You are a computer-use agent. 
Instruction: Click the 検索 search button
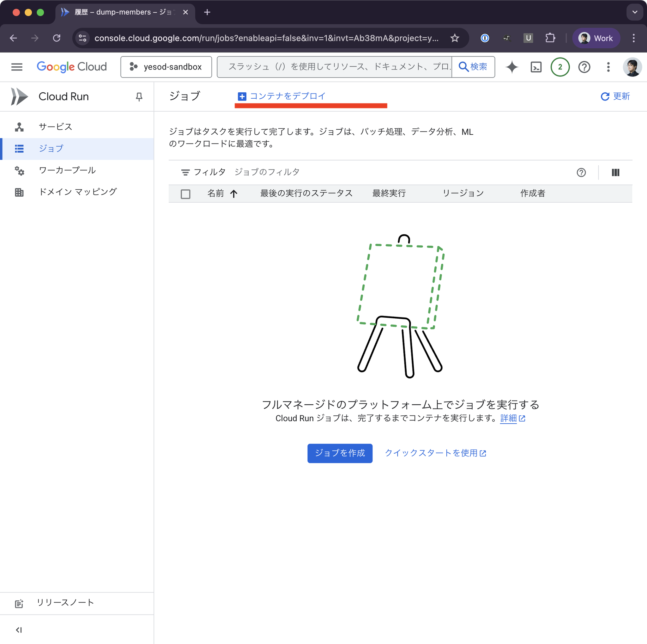(473, 67)
